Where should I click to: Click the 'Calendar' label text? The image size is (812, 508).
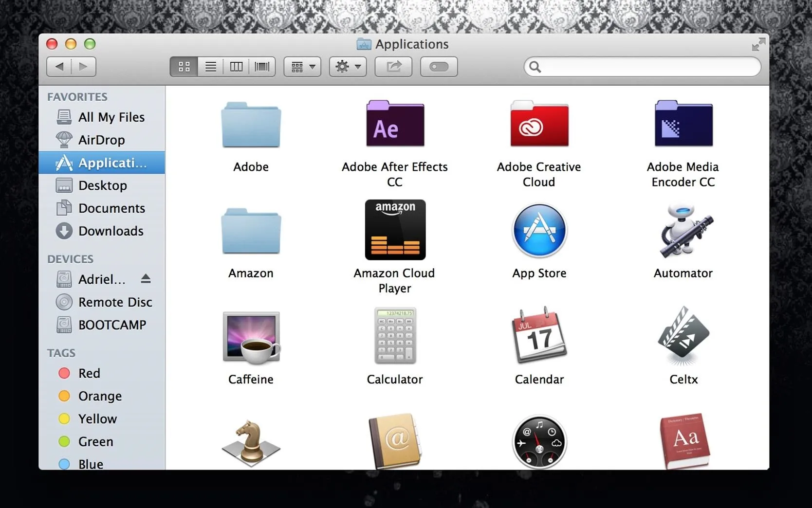coord(539,380)
